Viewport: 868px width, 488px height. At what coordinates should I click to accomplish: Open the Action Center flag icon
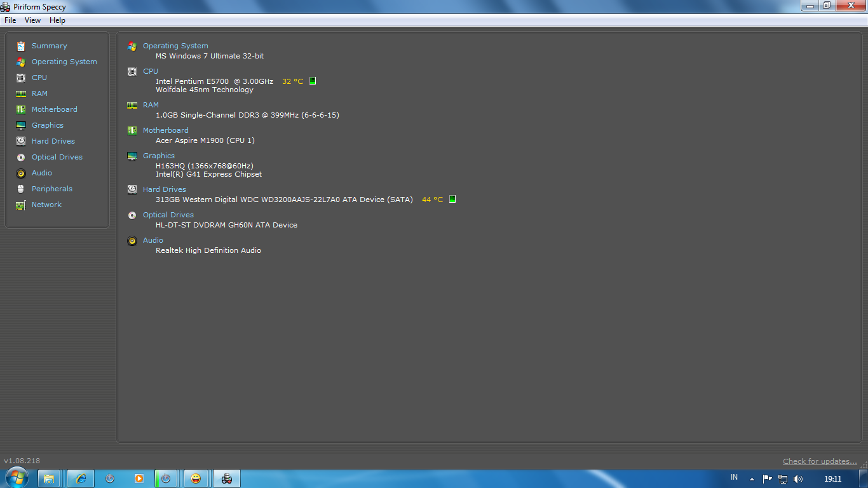coord(768,479)
